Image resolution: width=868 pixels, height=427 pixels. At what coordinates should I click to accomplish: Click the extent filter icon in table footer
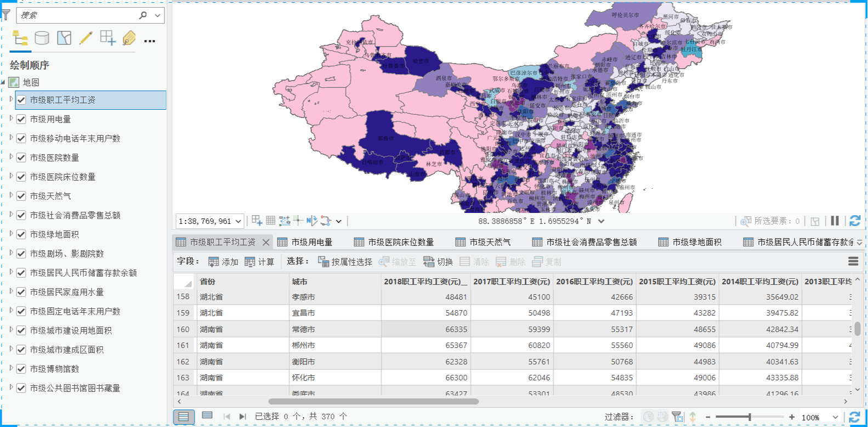pos(678,417)
